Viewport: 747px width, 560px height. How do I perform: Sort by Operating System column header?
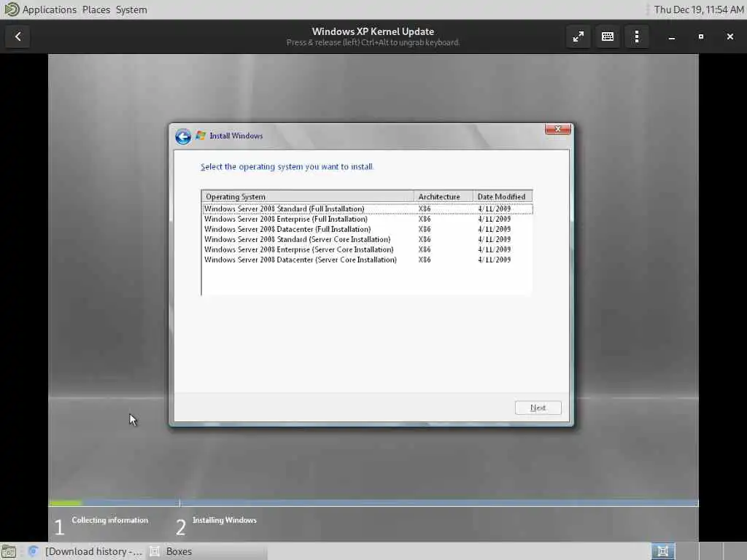308,197
